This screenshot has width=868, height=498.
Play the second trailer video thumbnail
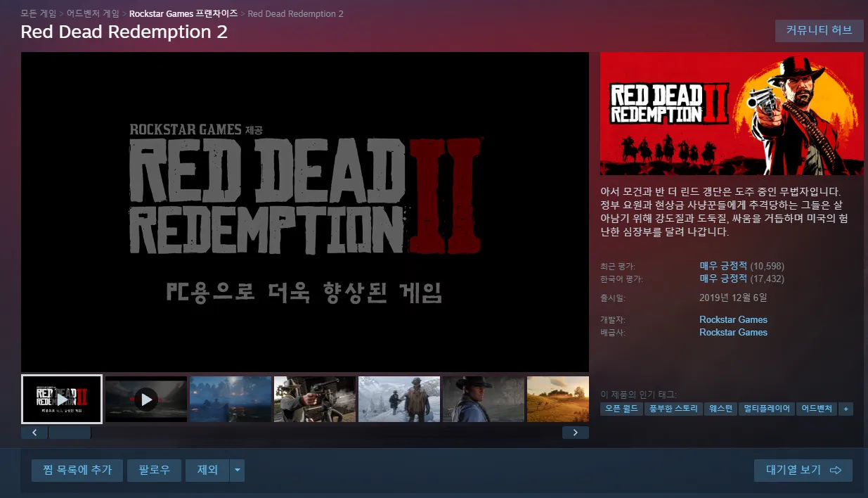pyautogui.click(x=146, y=400)
